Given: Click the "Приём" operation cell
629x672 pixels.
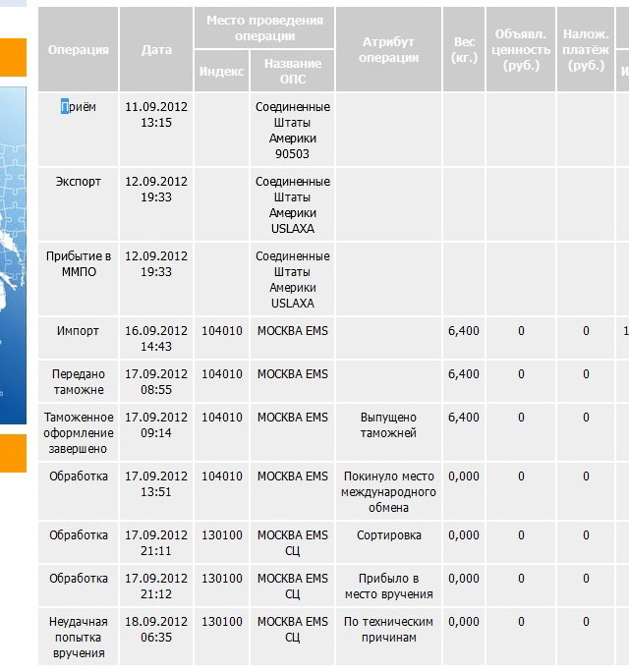Looking at the screenshot, I should 79,107.
